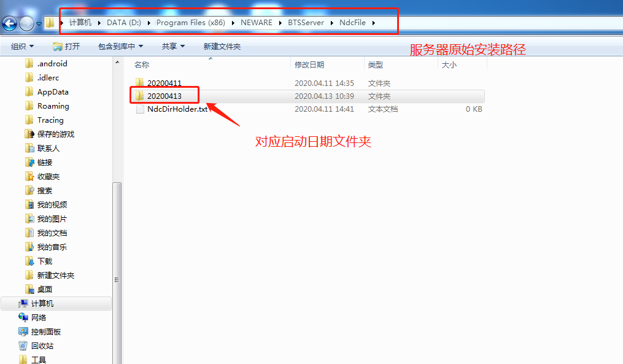Click the 我的图片 pictures icon
Image resolution: width=623 pixels, height=364 pixels.
[29, 219]
